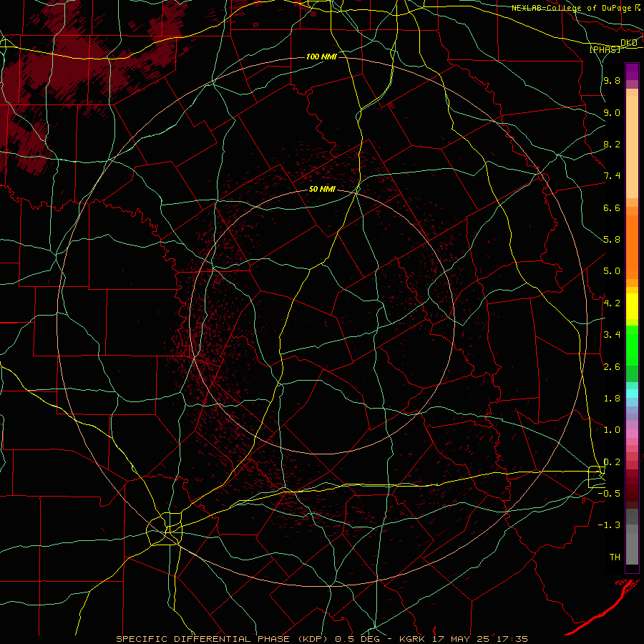Click the yellow color bar segment near 4.2

tap(632, 306)
